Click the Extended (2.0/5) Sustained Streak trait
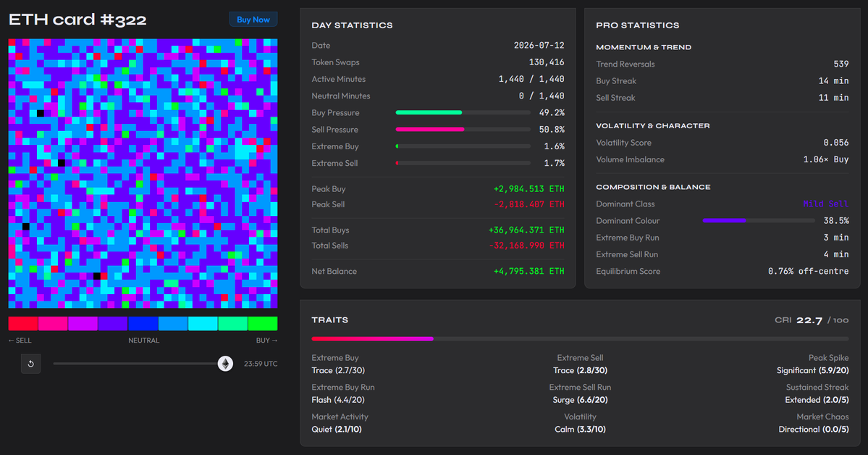 817,400
